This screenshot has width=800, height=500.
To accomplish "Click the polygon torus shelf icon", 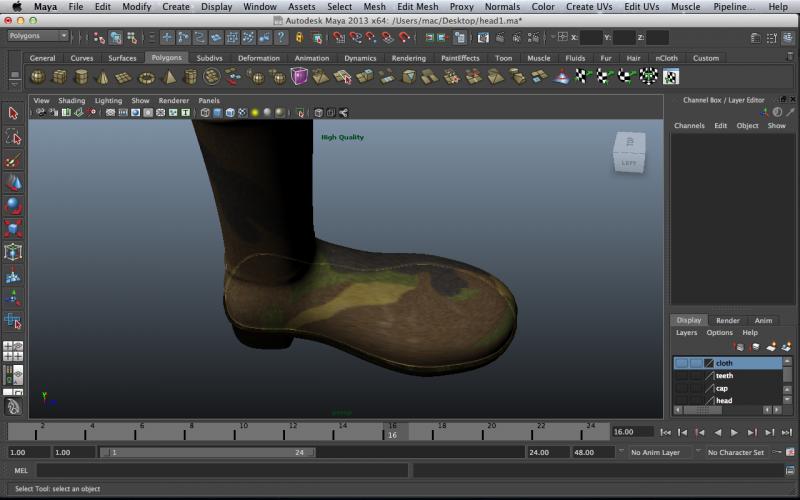I will 146,77.
